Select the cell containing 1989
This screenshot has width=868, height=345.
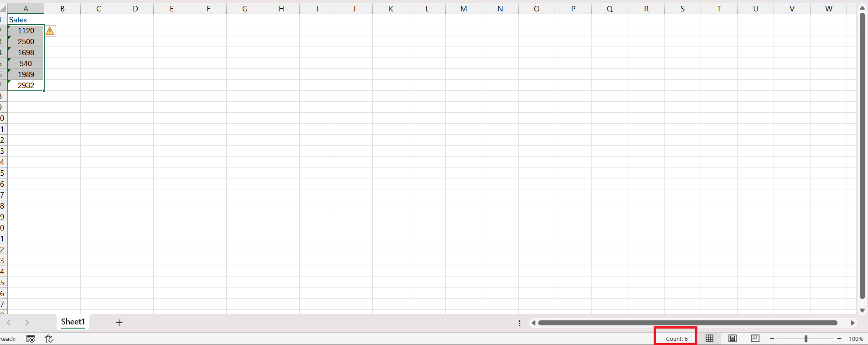coord(26,74)
